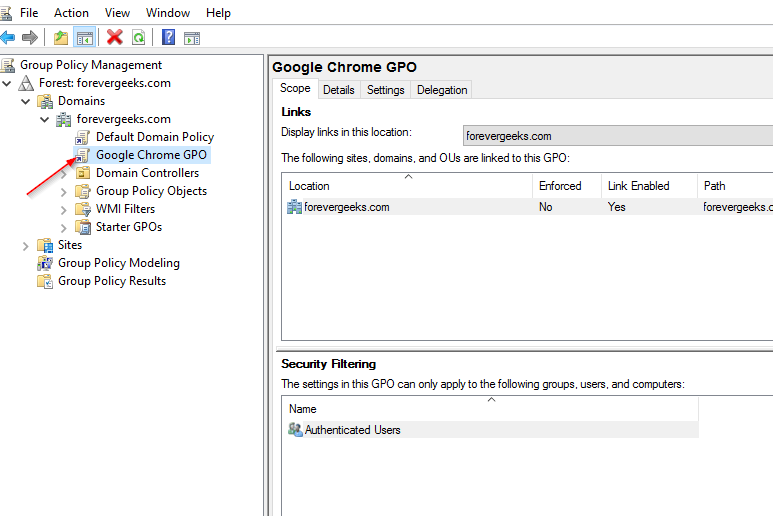
Task: Select the forevergeeks.com text in Links table
Action: 347,207
